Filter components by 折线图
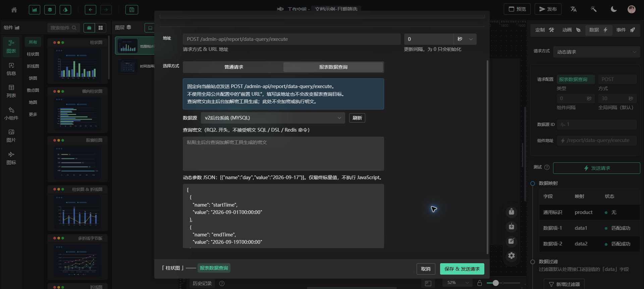The image size is (644, 289). (33, 66)
